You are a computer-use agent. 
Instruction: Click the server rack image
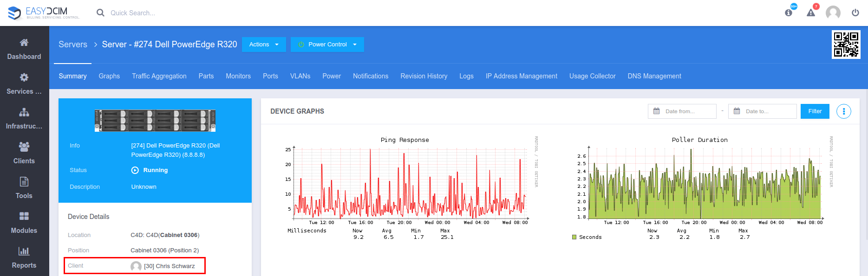[x=155, y=121]
